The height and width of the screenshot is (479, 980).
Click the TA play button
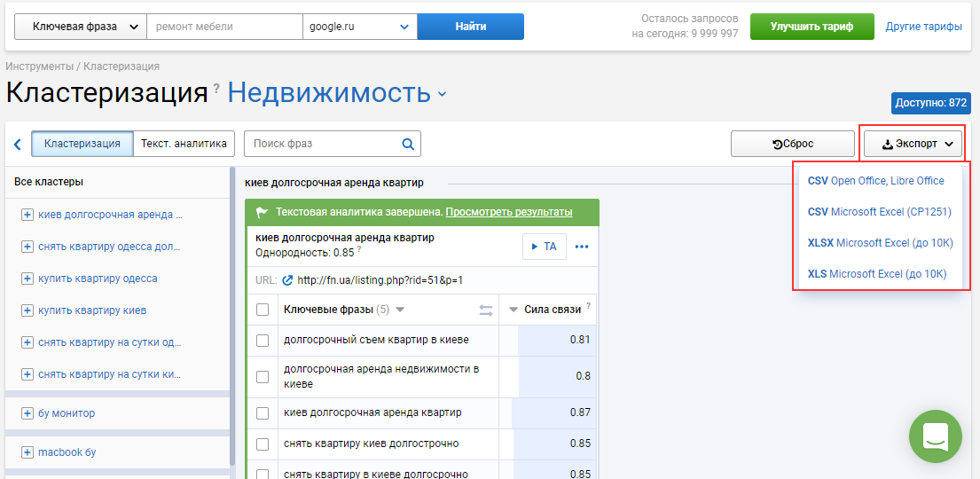click(545, 247)
